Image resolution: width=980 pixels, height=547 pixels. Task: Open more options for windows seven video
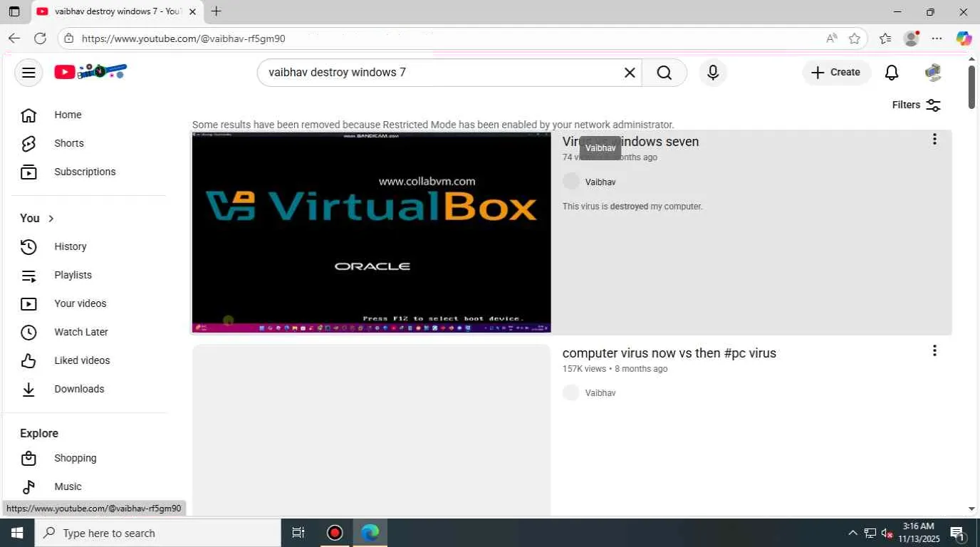pos(934,140)
